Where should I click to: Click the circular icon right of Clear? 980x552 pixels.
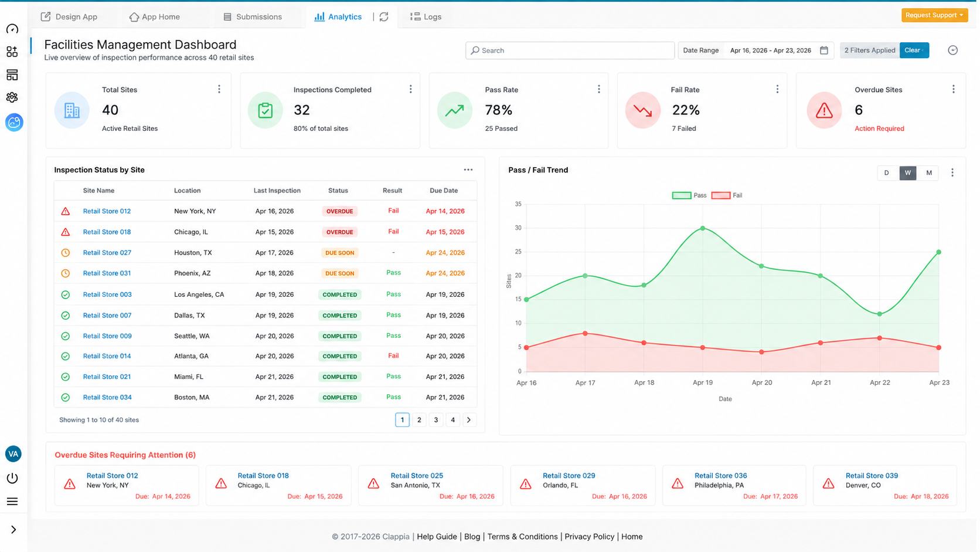(953, 50)
